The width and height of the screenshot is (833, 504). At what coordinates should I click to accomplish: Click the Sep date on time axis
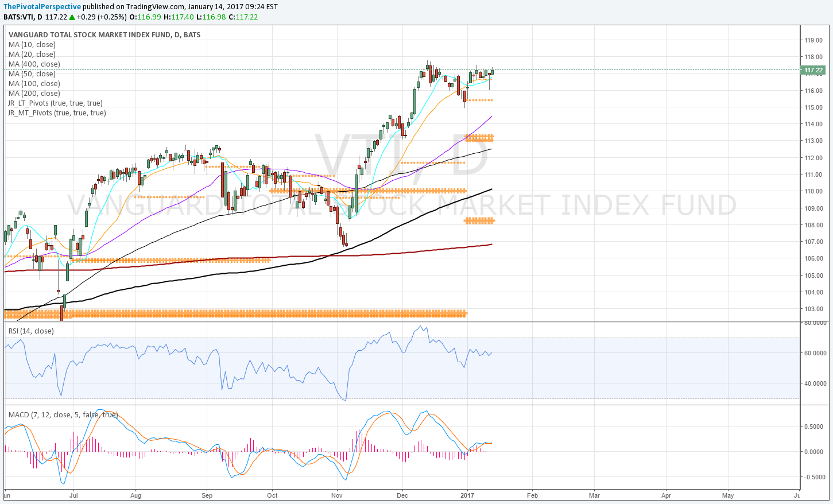207,495
